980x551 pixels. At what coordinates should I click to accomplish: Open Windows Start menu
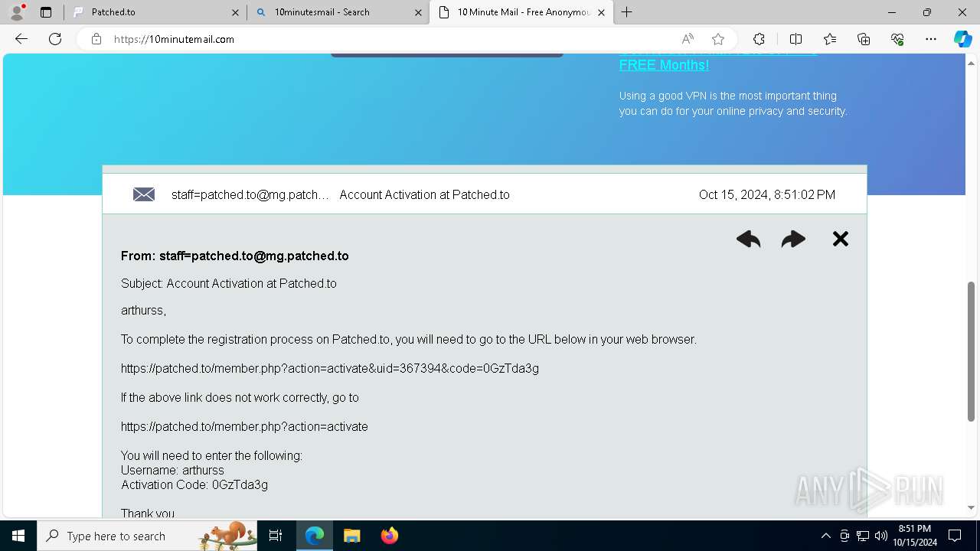18,536
